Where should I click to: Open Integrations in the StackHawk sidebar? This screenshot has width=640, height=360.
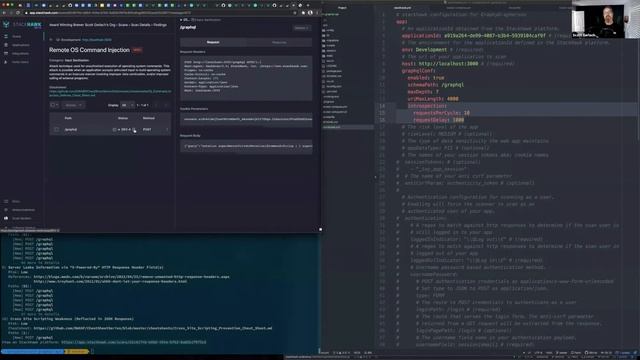[20, 53]
